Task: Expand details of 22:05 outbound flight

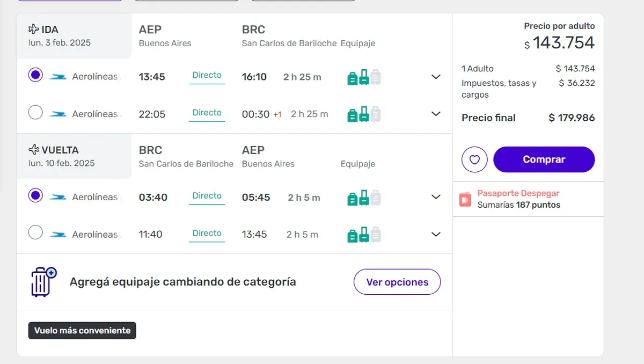Action: (x=436, y=114)
